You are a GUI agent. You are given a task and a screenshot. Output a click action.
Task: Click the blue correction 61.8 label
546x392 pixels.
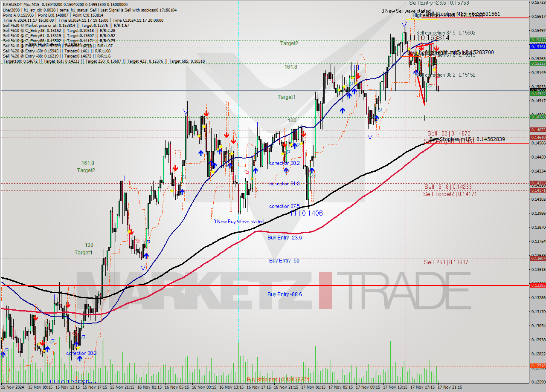pyautogui.click(x=284, y=184)
